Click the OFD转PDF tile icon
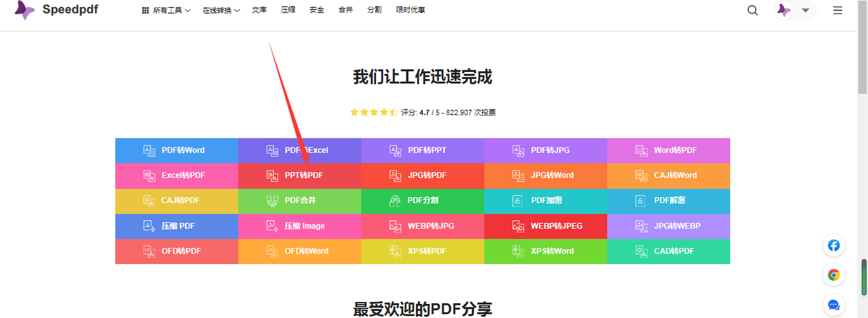The image size is (868, 318). point(149,251)
